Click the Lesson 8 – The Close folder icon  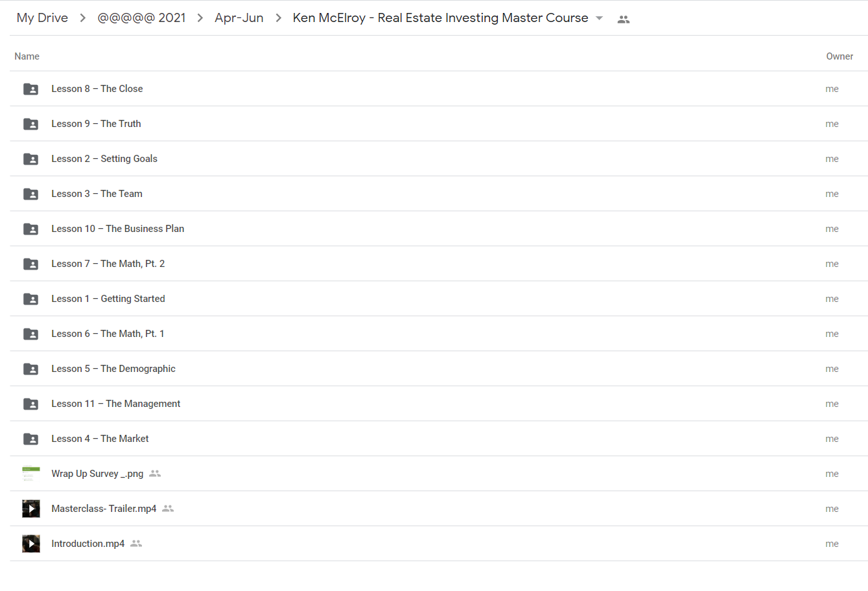(30, 89)
